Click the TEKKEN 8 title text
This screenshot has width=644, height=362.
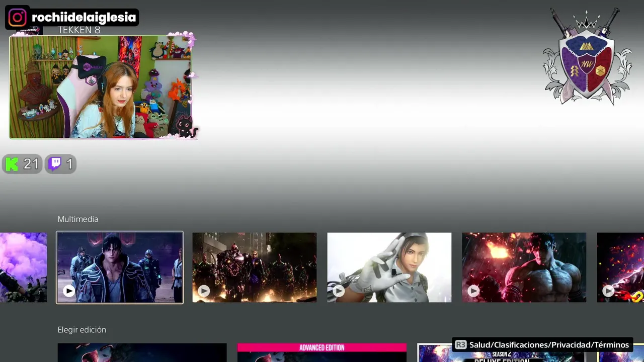[79, 30]
